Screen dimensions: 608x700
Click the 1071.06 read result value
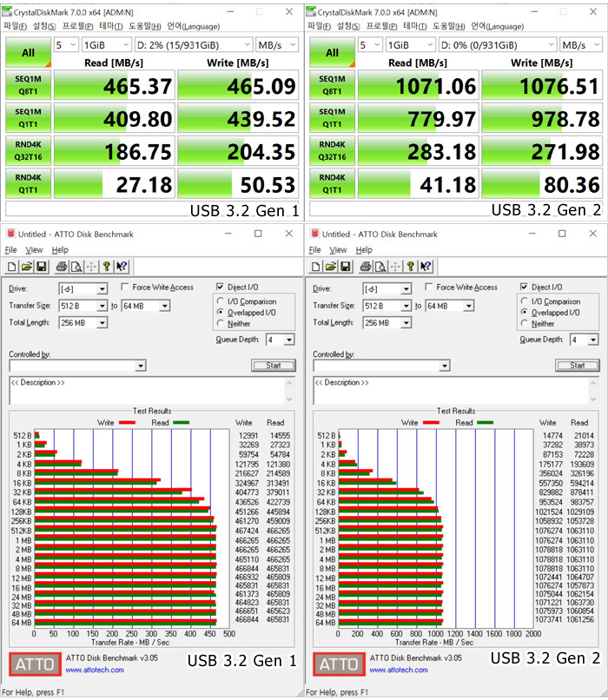coord(436,86)
